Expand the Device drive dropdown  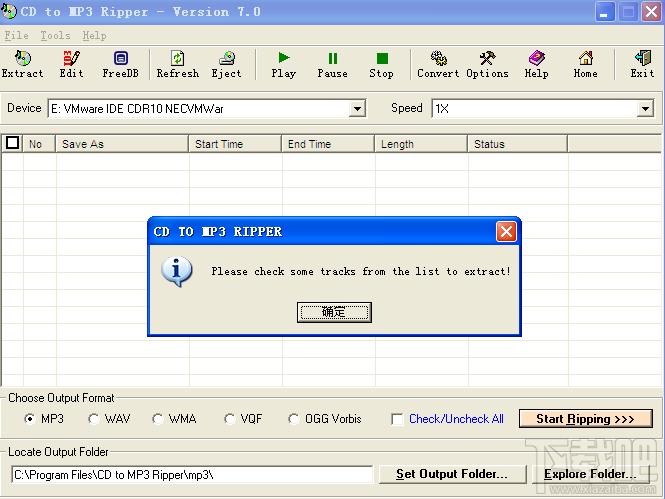point(358,109)
